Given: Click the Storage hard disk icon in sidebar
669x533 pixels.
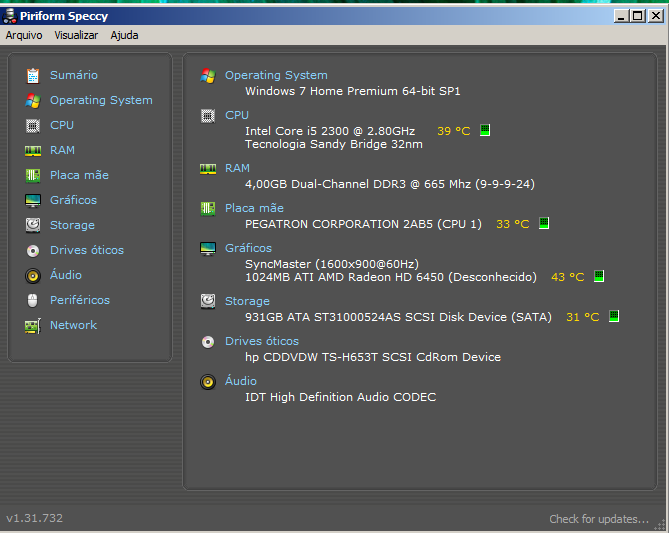Looking at the screenshot, I should click(x=33, y=225).
